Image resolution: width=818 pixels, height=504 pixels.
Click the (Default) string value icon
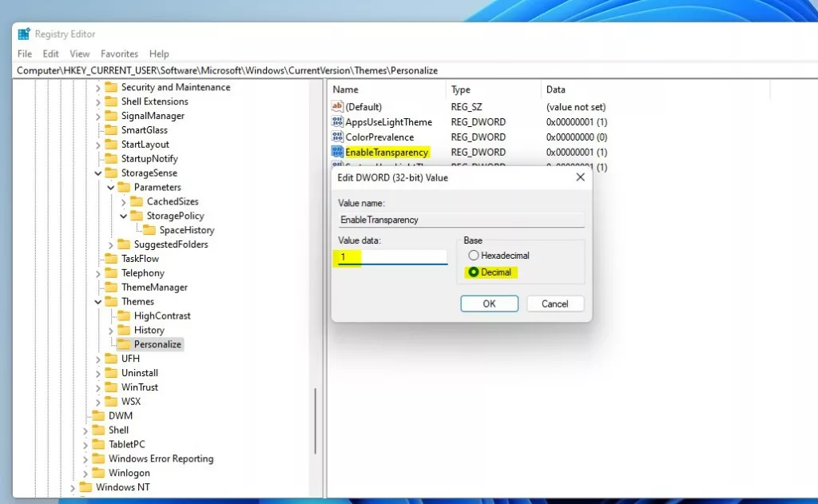(x=337, y=106)
